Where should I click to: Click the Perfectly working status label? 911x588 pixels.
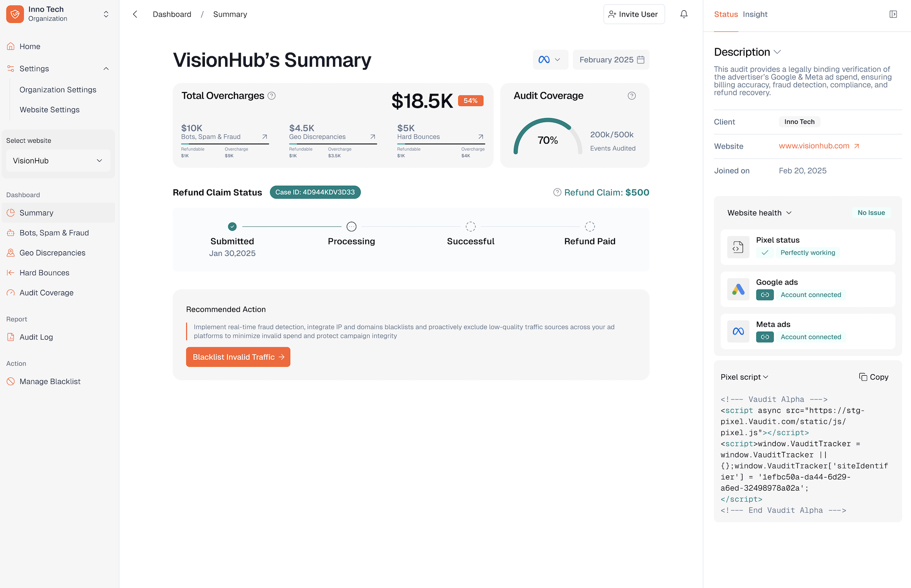pos(808,253)
